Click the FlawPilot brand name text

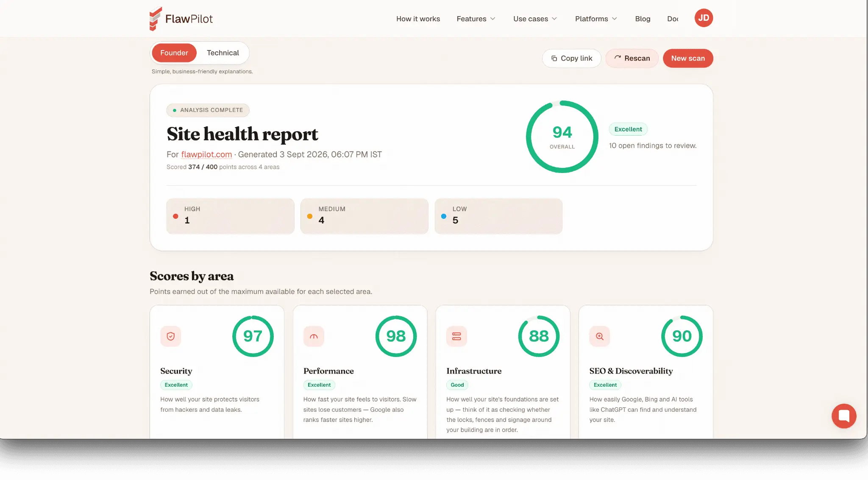pos(189,19)
